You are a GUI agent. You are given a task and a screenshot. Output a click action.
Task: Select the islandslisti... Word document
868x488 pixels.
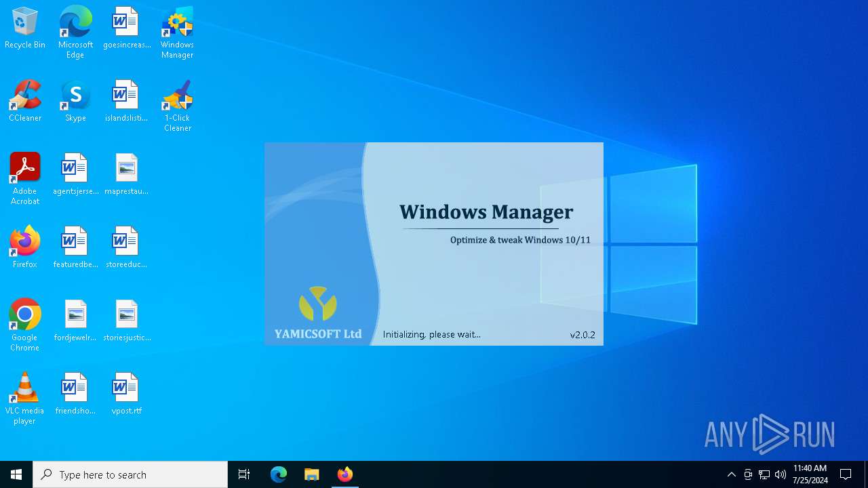[x=126, y=102]
